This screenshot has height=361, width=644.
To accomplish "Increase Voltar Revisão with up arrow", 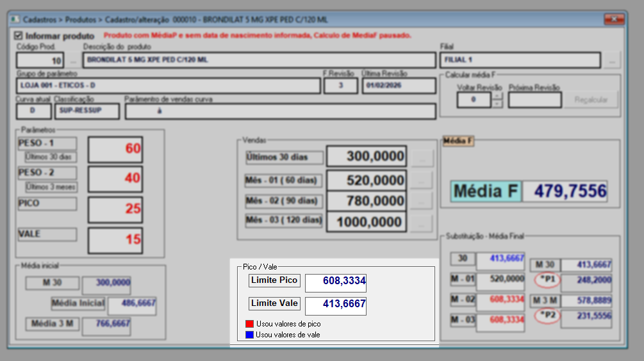I will 497,97.
